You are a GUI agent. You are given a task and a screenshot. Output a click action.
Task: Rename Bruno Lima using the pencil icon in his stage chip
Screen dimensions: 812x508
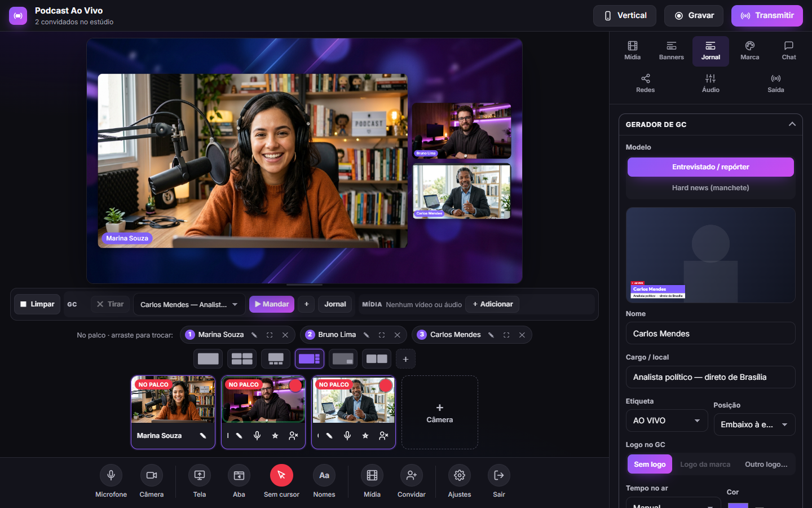(x=367, y=335)
